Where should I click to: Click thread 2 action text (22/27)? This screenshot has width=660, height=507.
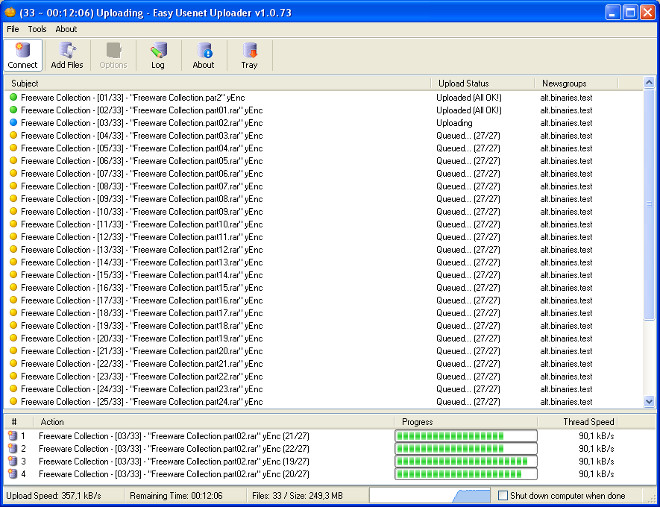pos(174,449)
